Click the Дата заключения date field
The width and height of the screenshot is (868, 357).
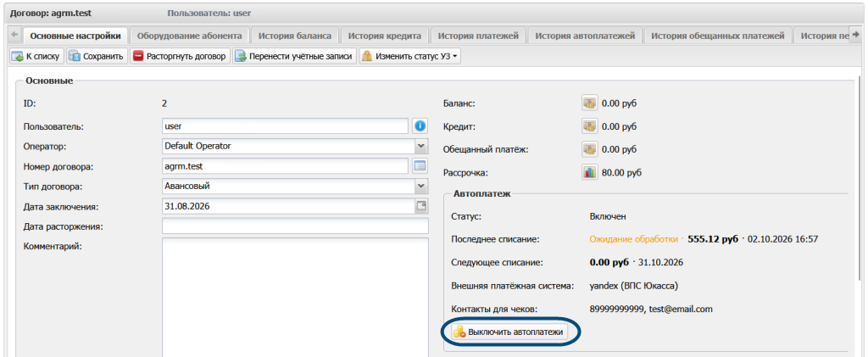coord(289,205)
